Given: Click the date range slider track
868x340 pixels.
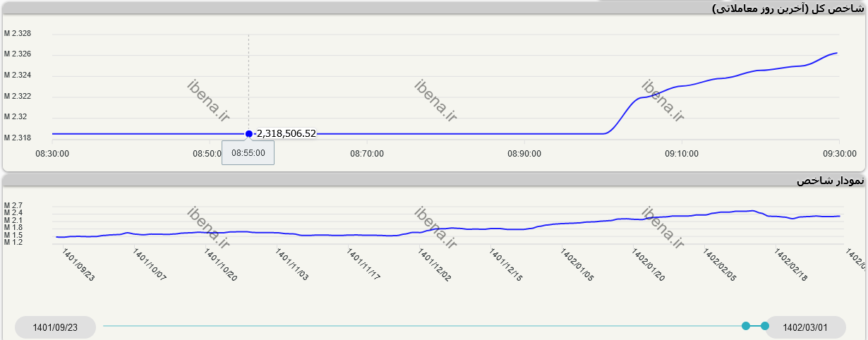Looking at the screenshot, I should (423, 326).
